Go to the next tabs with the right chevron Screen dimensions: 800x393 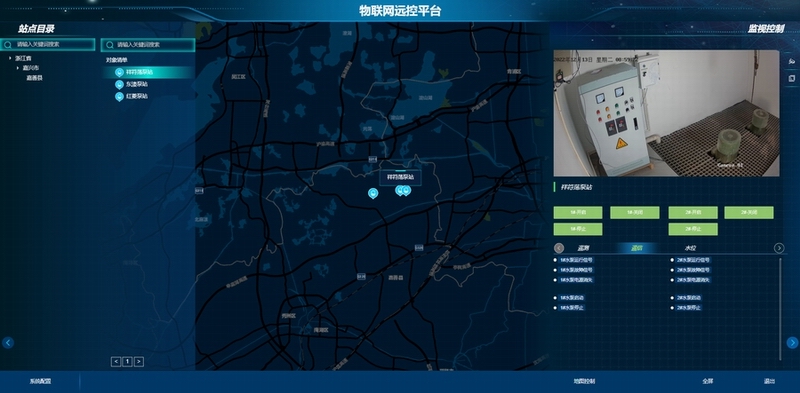tap(779, 248)
